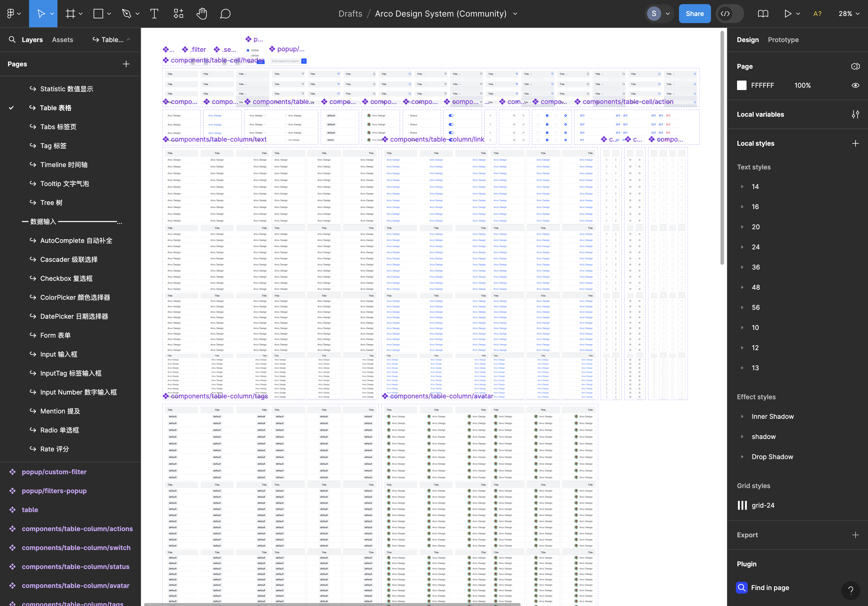Add a new page
The image size is (868, 606).
pos(126,64)
